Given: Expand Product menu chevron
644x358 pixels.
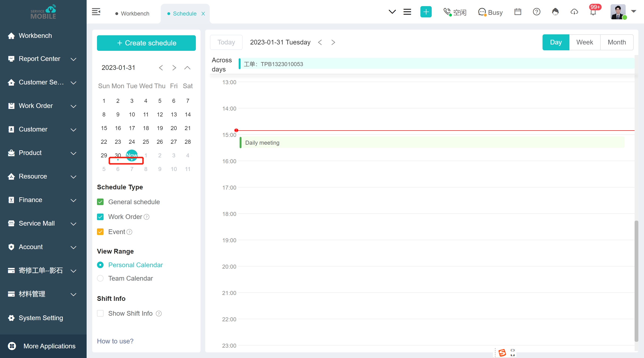Looking at the screenshot, I should [x=73, y=153].
